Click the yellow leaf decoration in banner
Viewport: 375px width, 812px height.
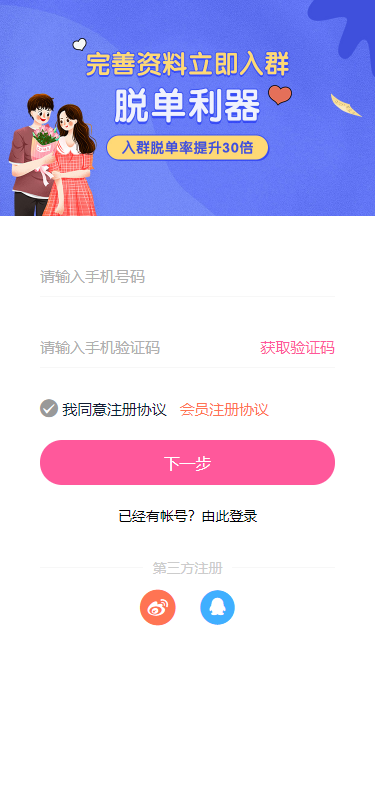coord(346,106)
